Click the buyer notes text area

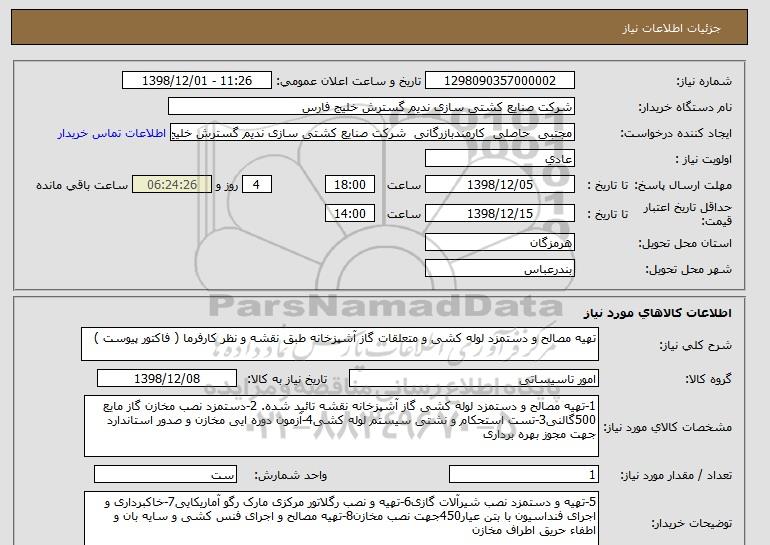click(341, 518)
